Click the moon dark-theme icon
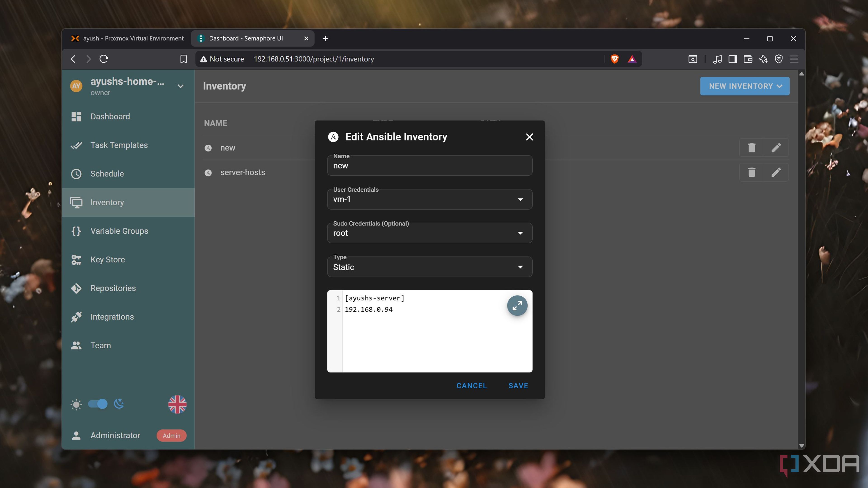Screen dimensions: 868x488 [x=119, y=404]
